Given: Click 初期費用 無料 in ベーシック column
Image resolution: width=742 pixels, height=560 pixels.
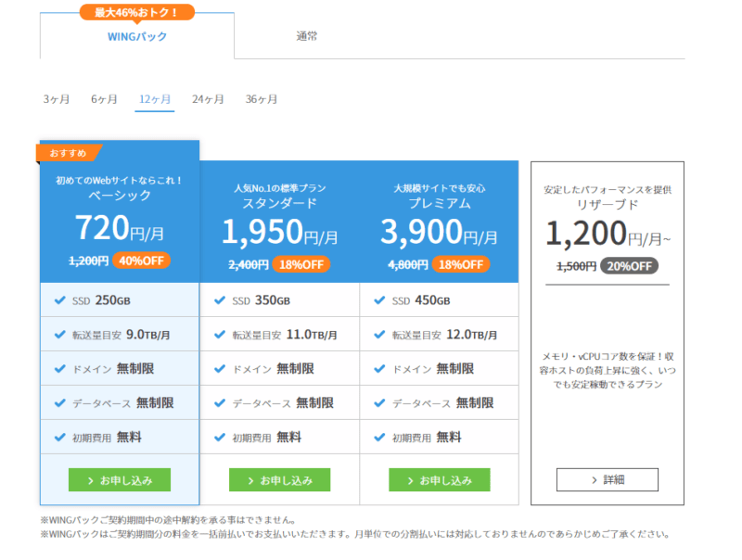Looking at the screenshot, I should coord(107,437).
